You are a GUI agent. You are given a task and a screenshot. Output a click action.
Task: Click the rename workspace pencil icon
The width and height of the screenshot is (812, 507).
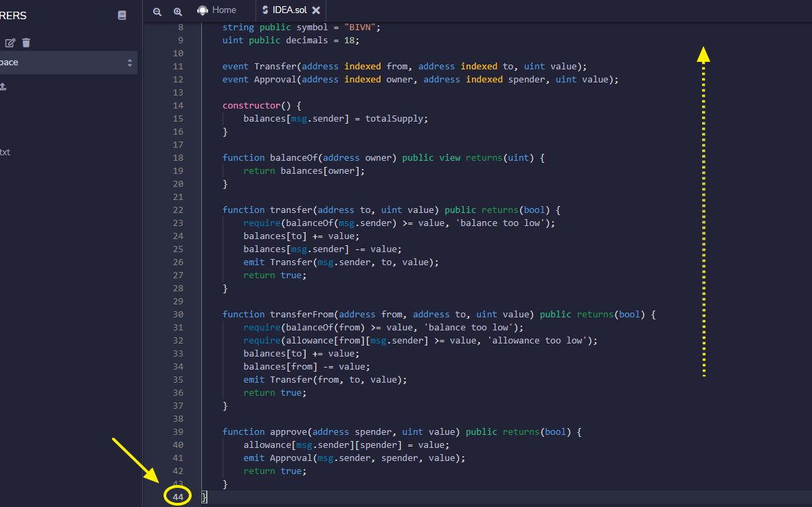tap(10, 43)
